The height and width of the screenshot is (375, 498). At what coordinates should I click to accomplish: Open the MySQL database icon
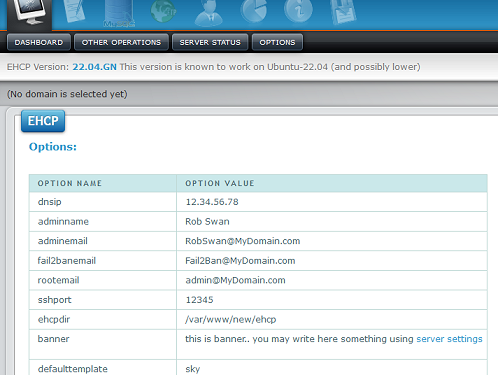(119, 13)
